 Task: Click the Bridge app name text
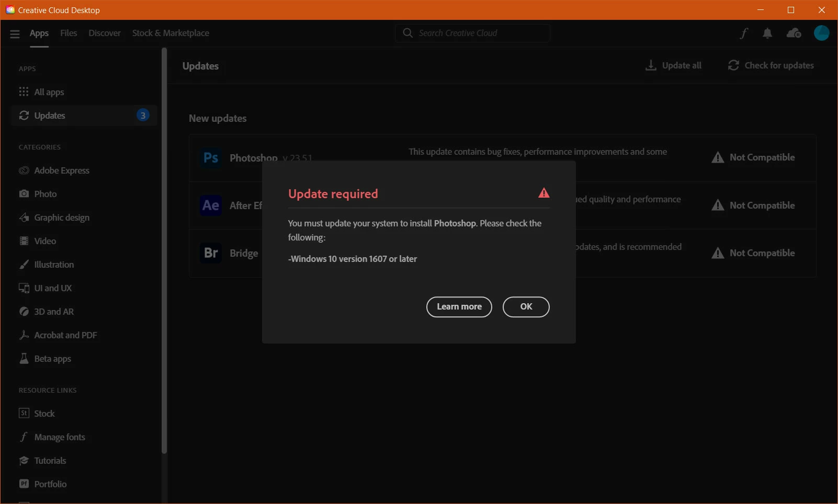coord(244,253)
